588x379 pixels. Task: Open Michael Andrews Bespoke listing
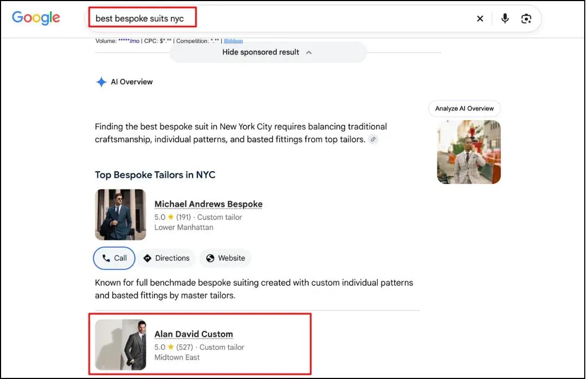pos(209,204)
